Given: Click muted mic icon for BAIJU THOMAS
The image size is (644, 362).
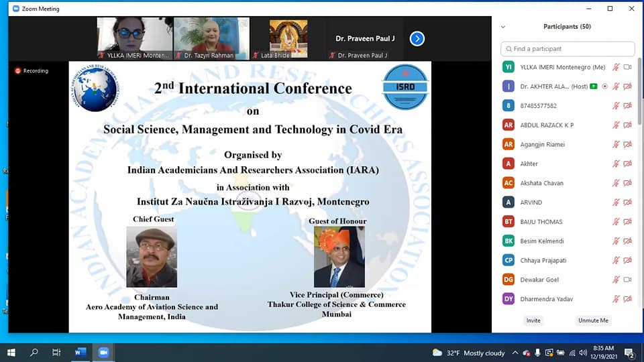Looking at the screenshot, I should [x=616, y=221].
